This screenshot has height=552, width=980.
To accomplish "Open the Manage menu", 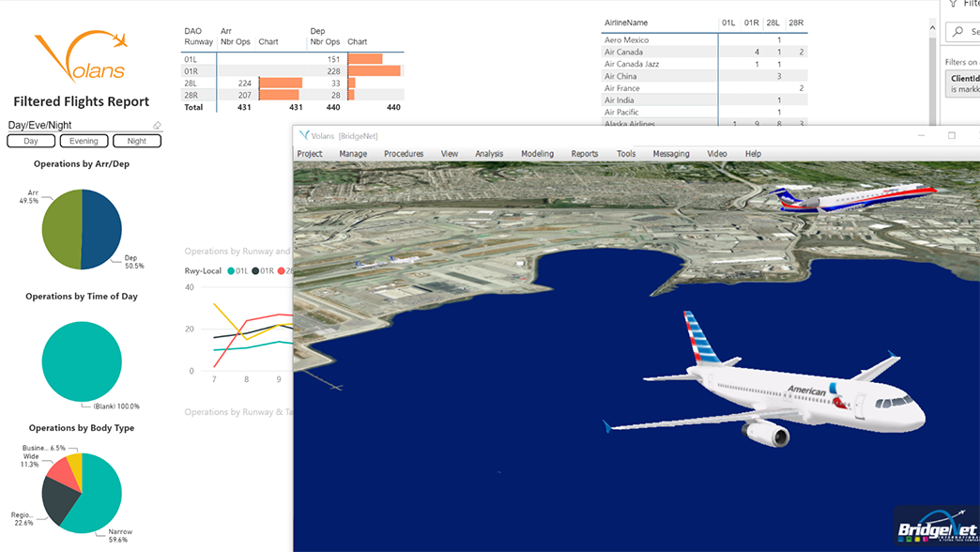I will click(353, 154).
